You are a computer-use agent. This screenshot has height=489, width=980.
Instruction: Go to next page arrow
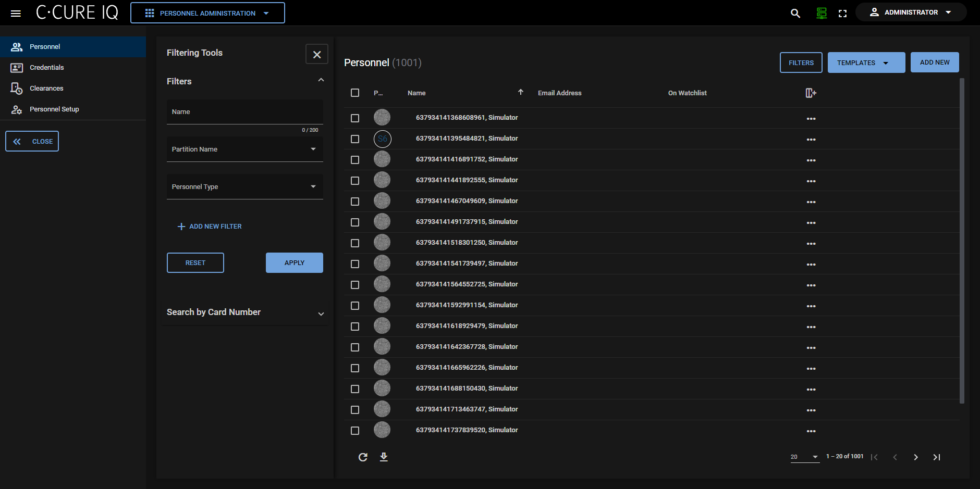[x=915, y=457]
